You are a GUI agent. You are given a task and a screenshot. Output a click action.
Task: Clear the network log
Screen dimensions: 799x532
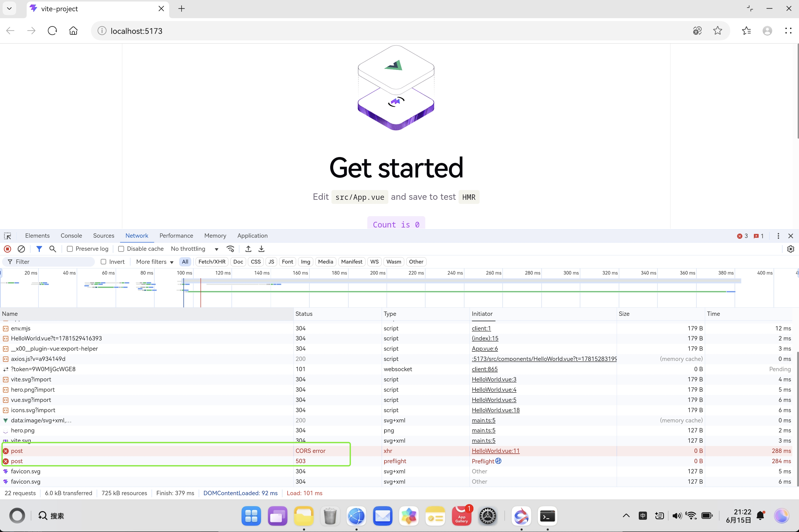[21, 249]
